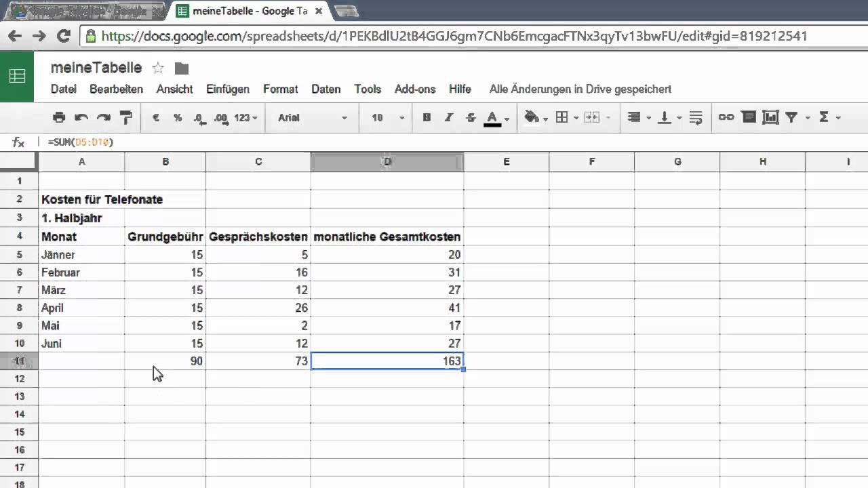Select cell 'Gesprächskosten'

point(258,237)
